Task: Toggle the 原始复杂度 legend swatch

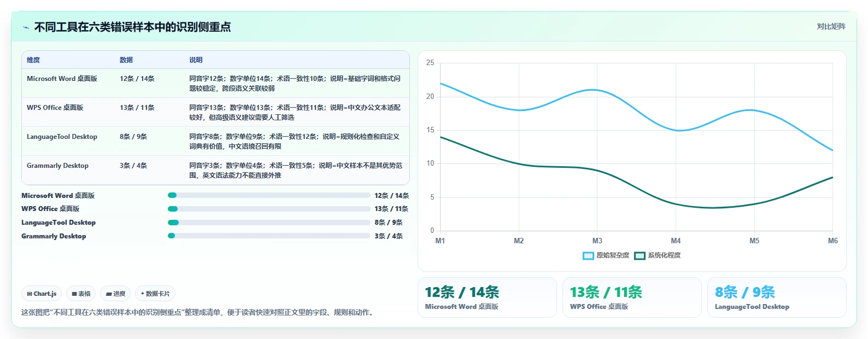Action: point(588,256)
